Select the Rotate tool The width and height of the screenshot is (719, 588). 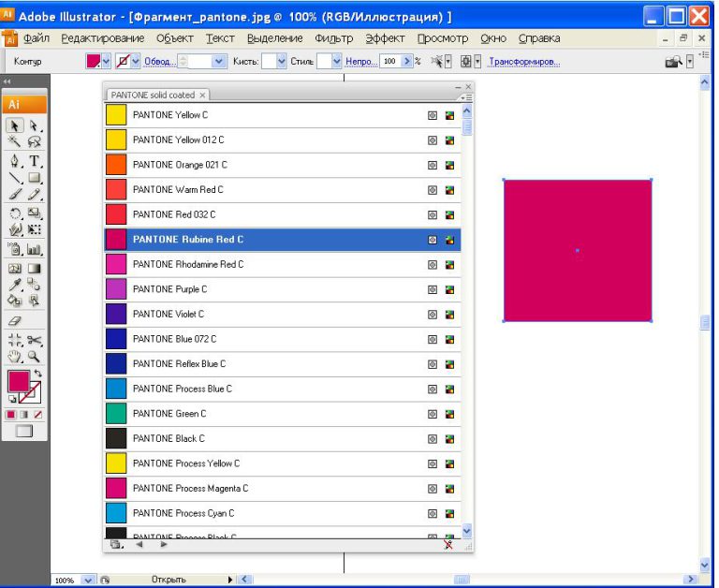coord(15,213)
